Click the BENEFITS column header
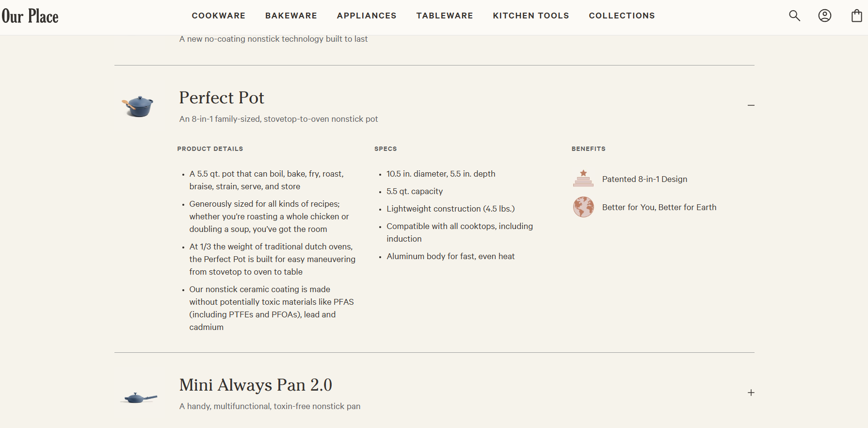The height and width of the screenshot is (428, 868). pos(588,149)
